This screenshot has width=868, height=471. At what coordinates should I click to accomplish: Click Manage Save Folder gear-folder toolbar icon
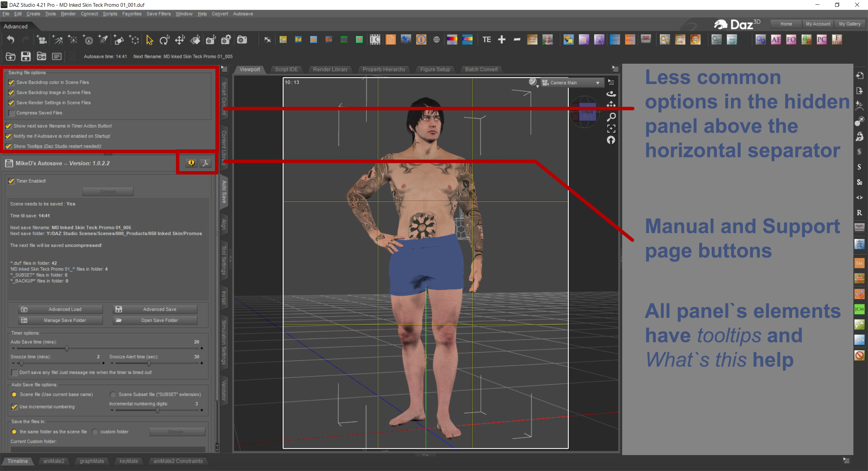point(41,56)
